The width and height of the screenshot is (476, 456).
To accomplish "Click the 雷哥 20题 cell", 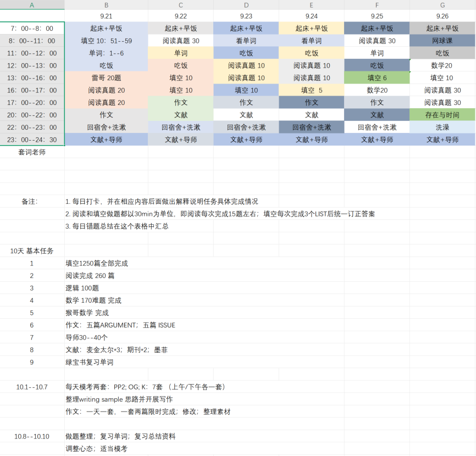I will point(106,78).
